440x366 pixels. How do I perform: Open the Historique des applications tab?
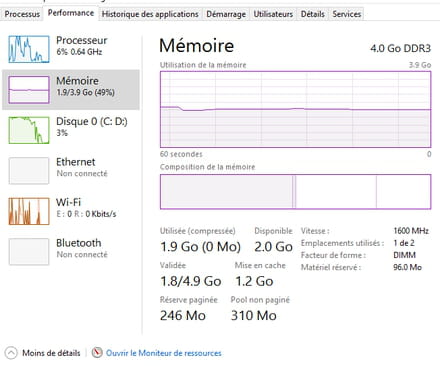click(150, 14)
